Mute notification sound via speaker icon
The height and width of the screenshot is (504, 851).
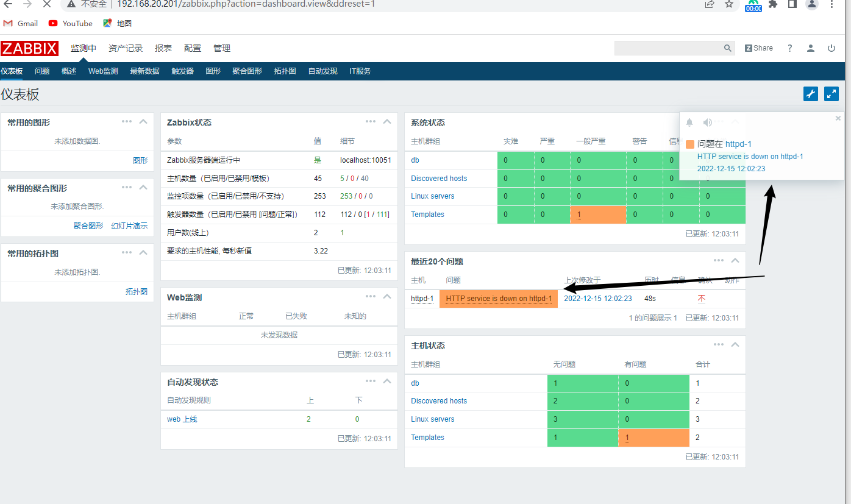707,122
